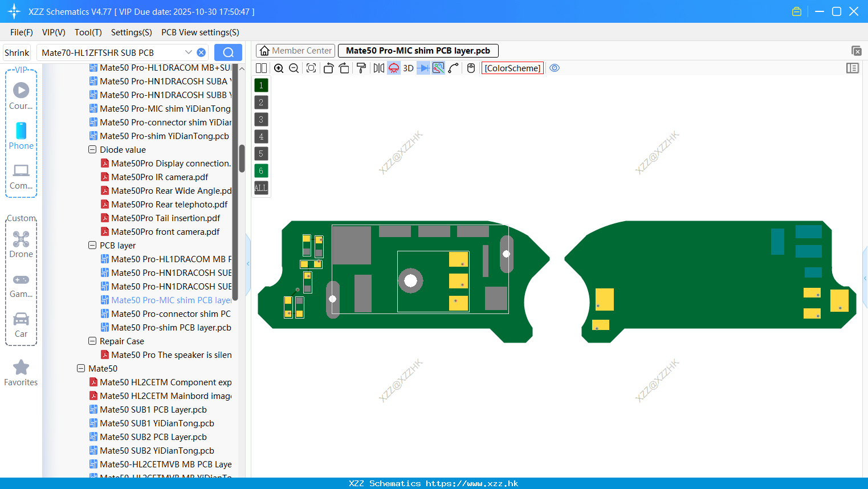The image size is (868, 489).
Task: Open Mate50Pro Tail insertion.pdf
Action: pos(165,218)
